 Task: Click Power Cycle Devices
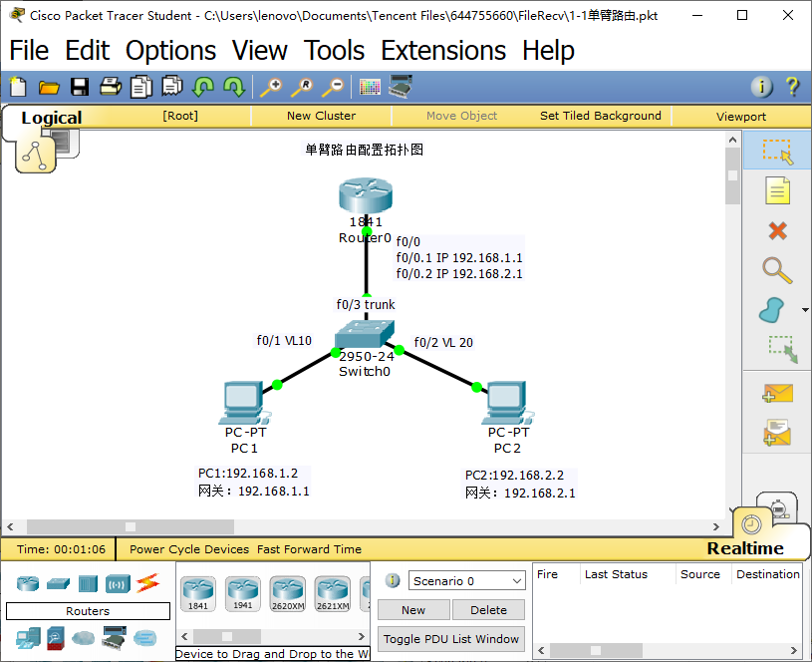[189, 549]
